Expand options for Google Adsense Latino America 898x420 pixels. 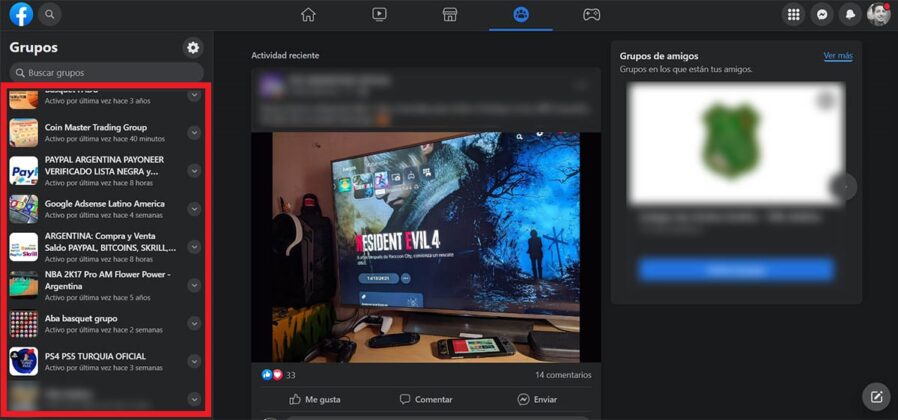tap(194, 209)
